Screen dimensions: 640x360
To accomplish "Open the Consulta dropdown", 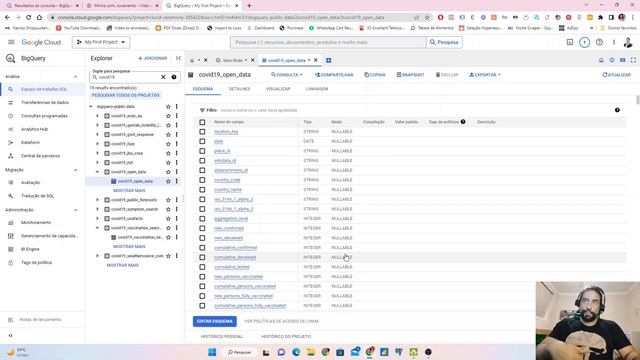I will 287,75.
